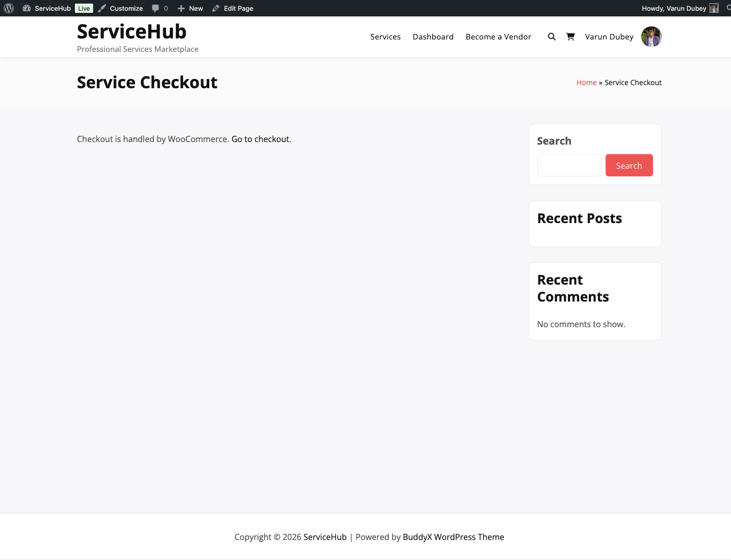Open the shopping cart icon
This screenshot has width=731, height=560.
point(570,36)
